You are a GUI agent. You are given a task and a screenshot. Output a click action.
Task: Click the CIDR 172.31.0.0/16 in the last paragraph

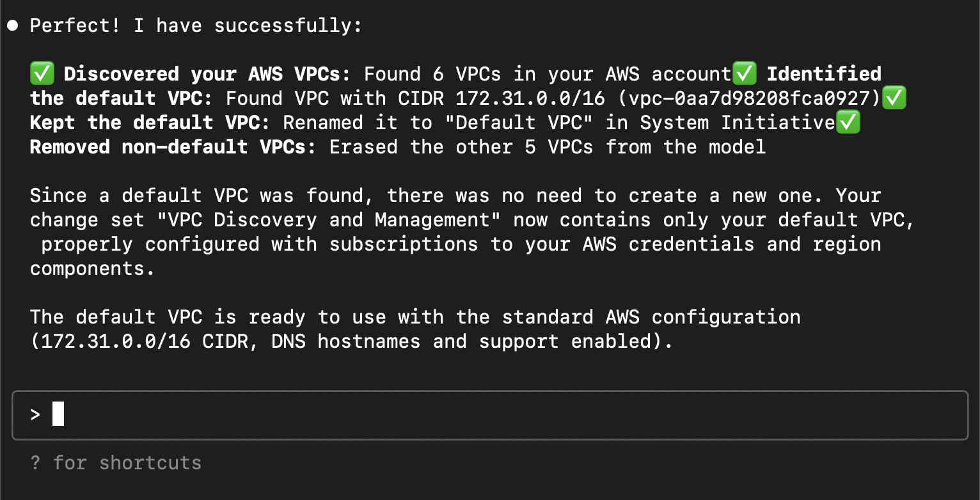pyautogui.click(x=116, y=341)
